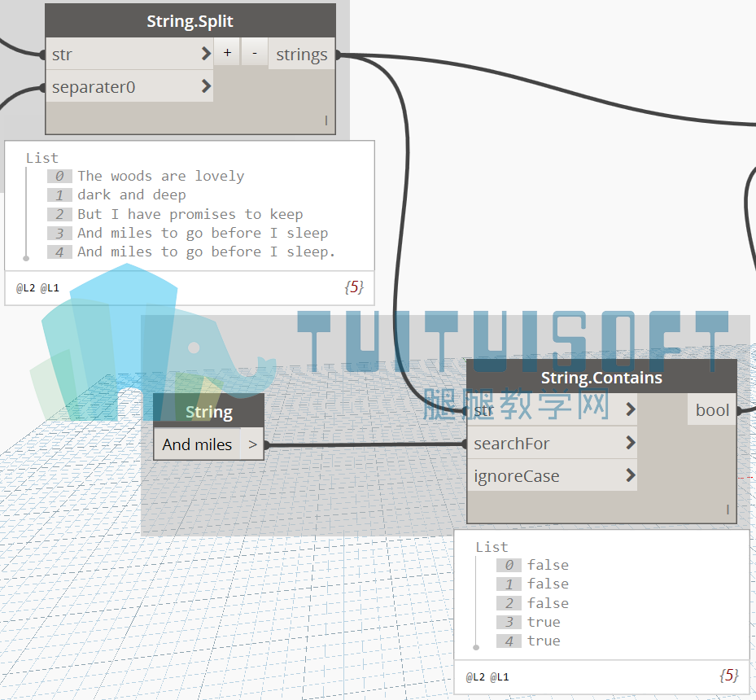The image size is (756, 700).
Task: Edit the "And miles" string input field
Action: [x=197, y=444]
